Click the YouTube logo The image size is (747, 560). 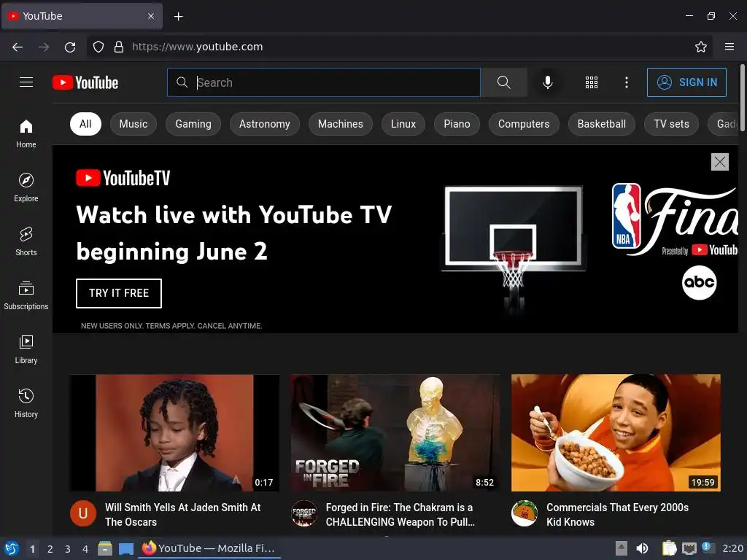click(x=85, y=83)
